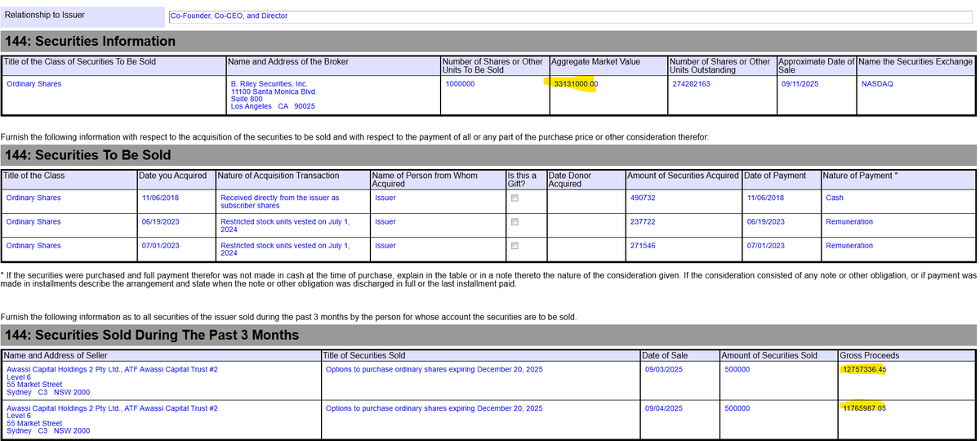This screenshot has height=441, width=980.
Task: Click Remuneration in the 07/01/2023 row
Action: [x=849, y=246]
